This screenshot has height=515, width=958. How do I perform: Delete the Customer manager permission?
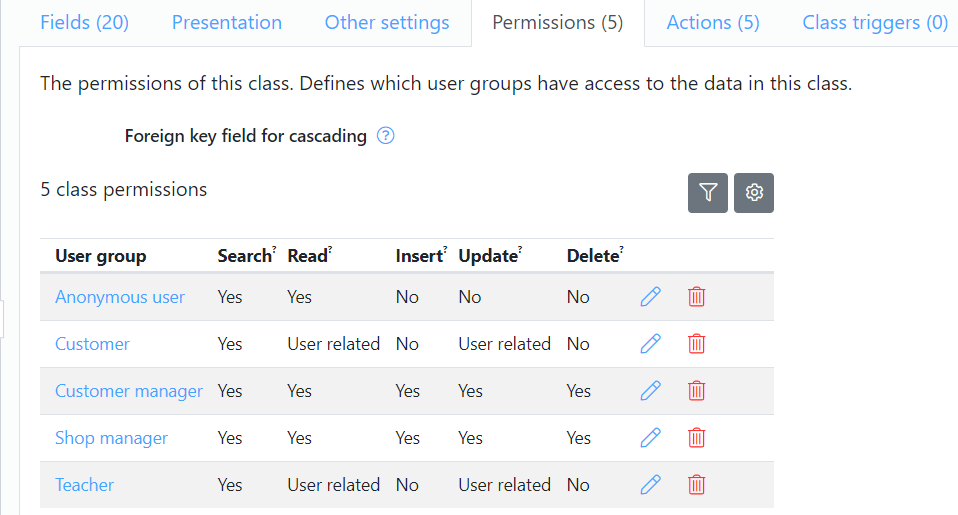[697, 391]
